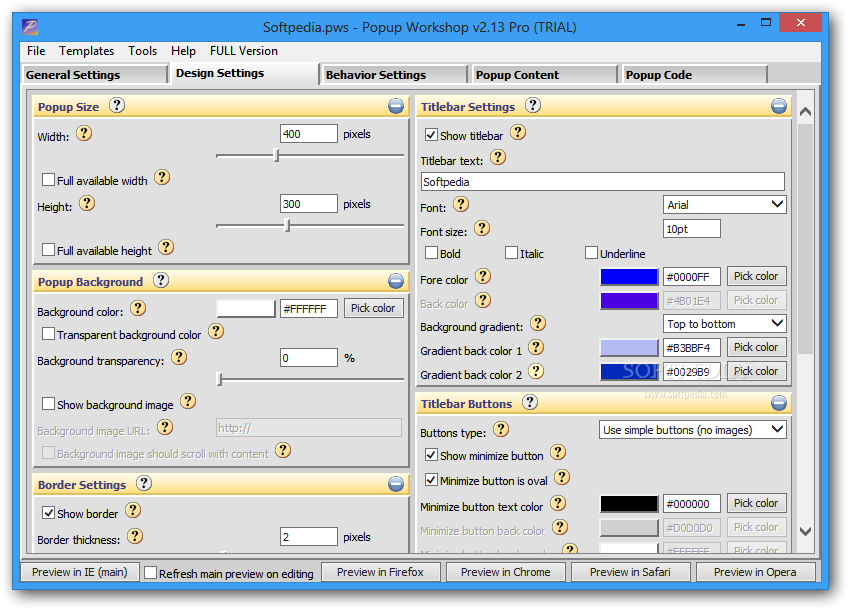The height and width of the screenshot is (610, 849).
Task: Open help for Popup Background section
Action: (x=161, y=280)
